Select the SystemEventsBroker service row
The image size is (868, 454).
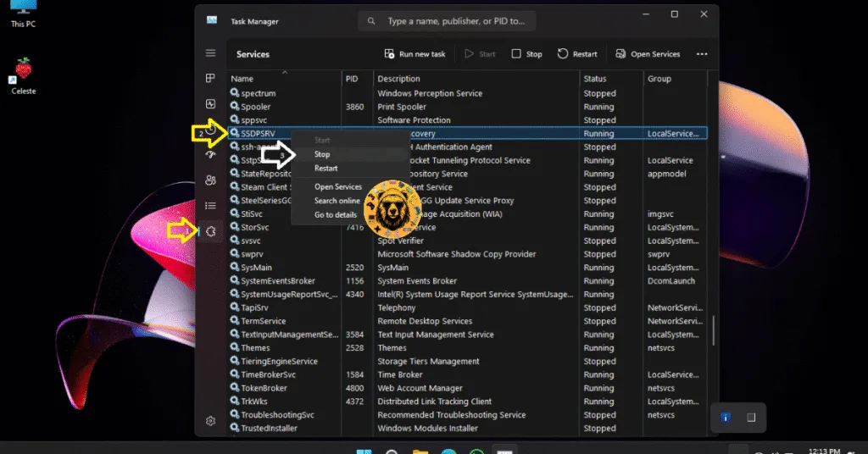[468, 281]
